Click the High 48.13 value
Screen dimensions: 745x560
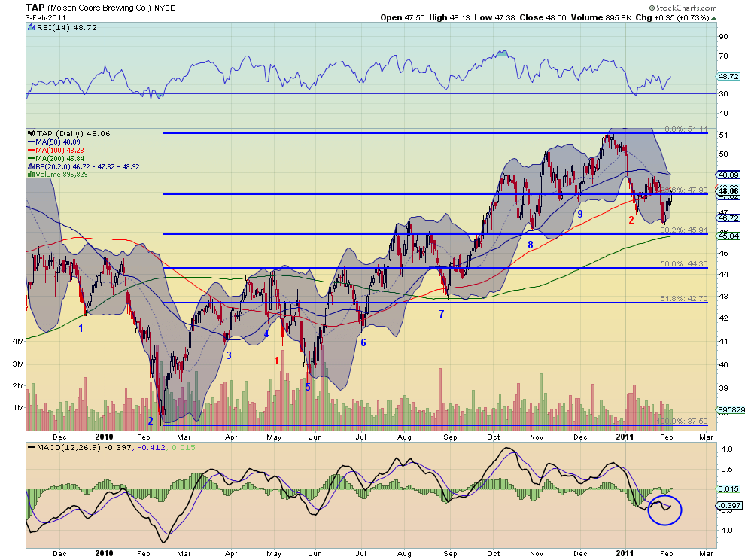pos(449,17)
